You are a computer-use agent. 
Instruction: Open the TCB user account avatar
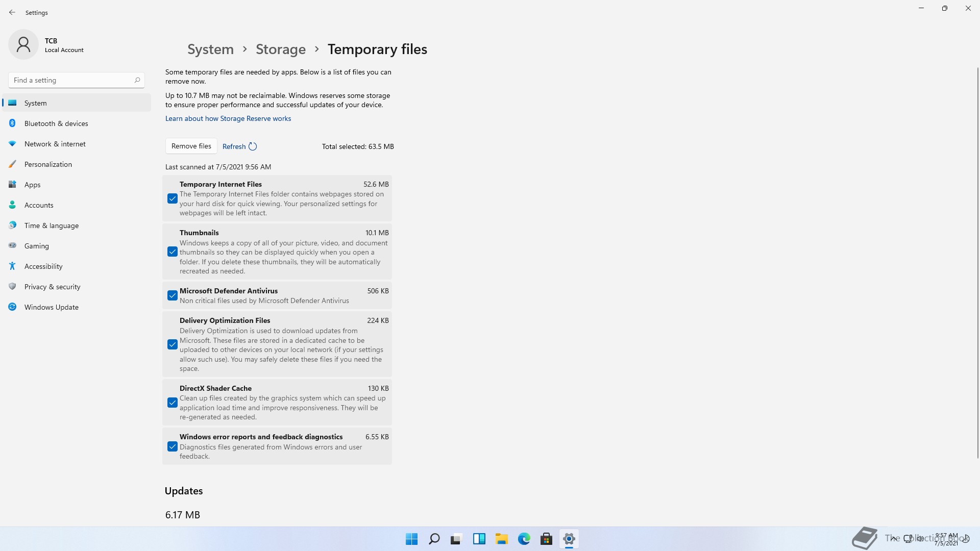pos(23,44)
